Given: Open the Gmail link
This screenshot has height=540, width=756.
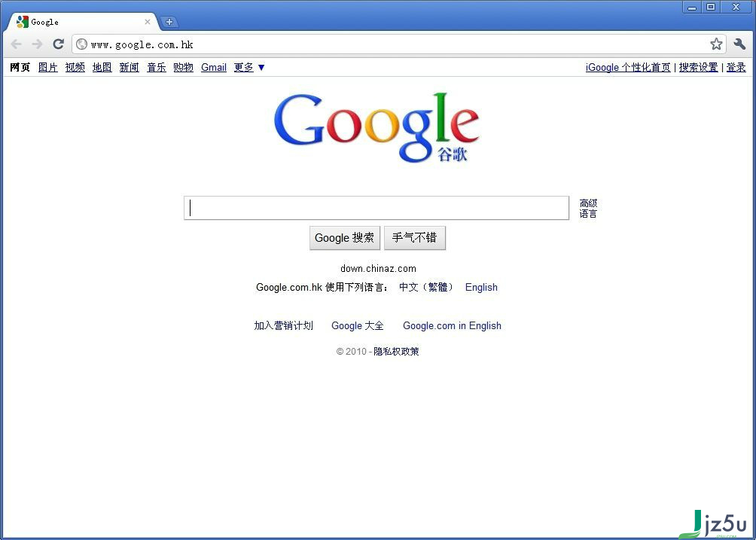Looking at the screenshot, I should (x=214, y=68).
